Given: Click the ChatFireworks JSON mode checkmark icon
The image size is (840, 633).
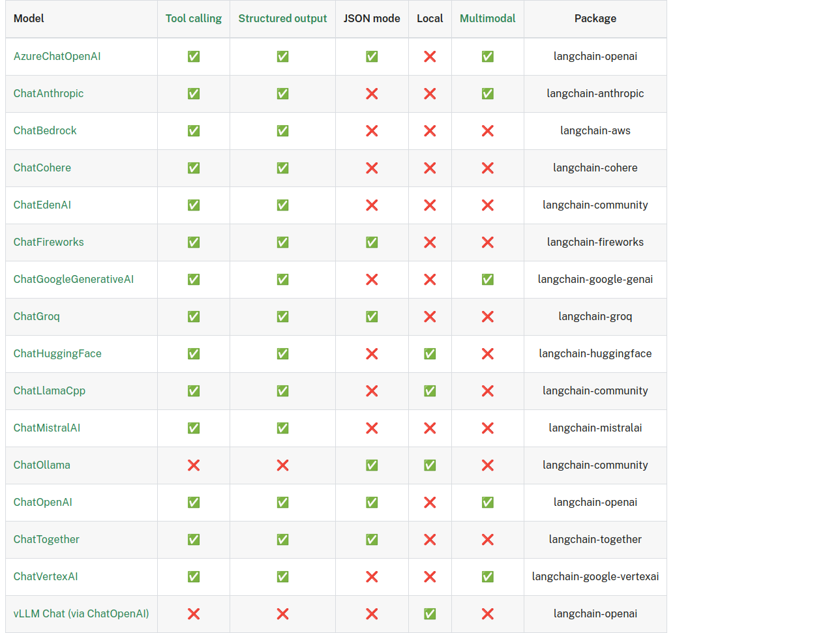Looking at the screenshot, I should 372,243.
